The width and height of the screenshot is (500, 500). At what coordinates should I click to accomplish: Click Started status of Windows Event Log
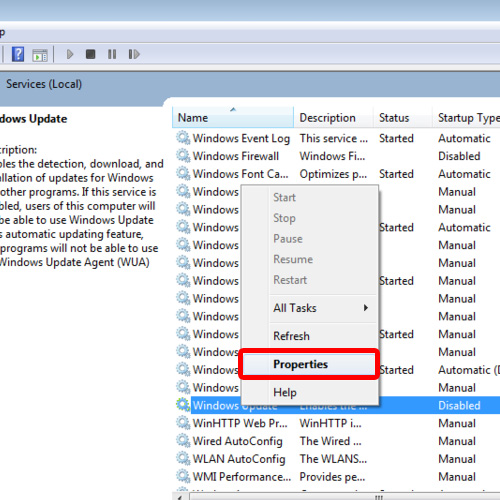click(x=396, y=138)
